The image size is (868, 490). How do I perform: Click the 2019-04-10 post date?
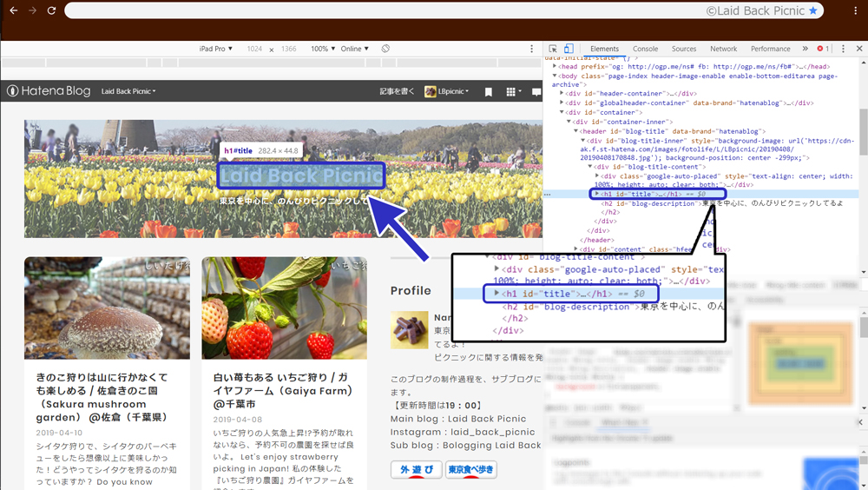tap(59, 433)
